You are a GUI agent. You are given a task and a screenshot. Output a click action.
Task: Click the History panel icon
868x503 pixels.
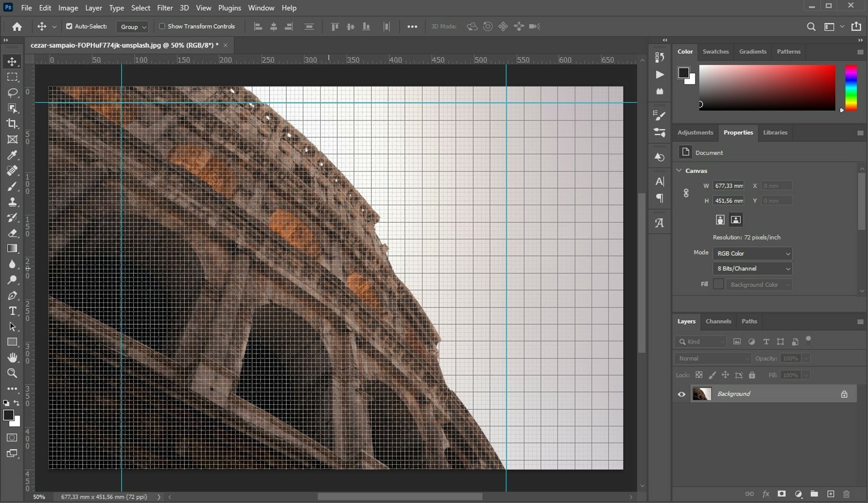[x=659, y=157]
